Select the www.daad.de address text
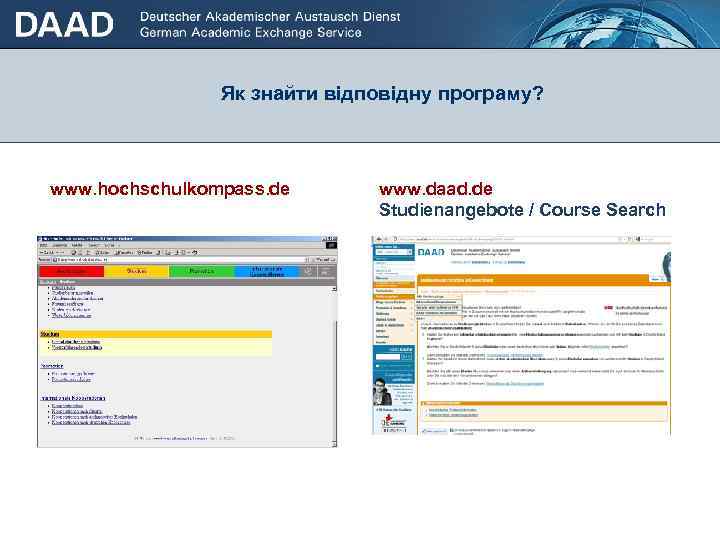The width and height of the screenshot is (720, 540). pos(436,189)
